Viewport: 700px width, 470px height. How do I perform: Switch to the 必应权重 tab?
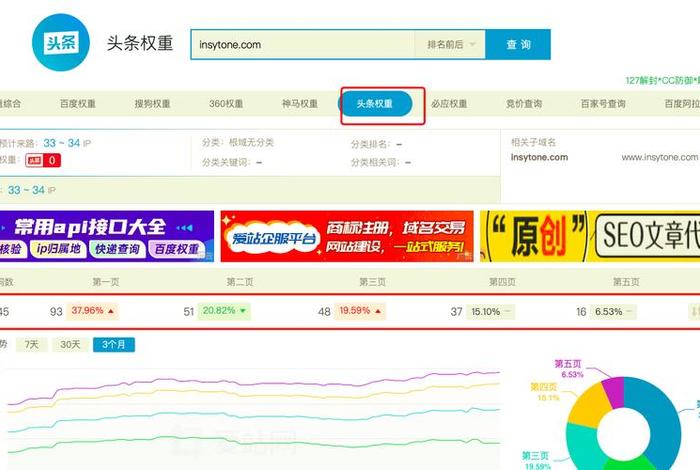pyautogui.click(x=449, y=104)
